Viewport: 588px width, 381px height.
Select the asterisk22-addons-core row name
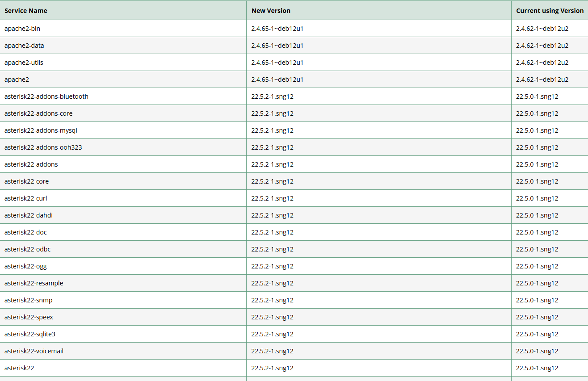click(38, 113)
